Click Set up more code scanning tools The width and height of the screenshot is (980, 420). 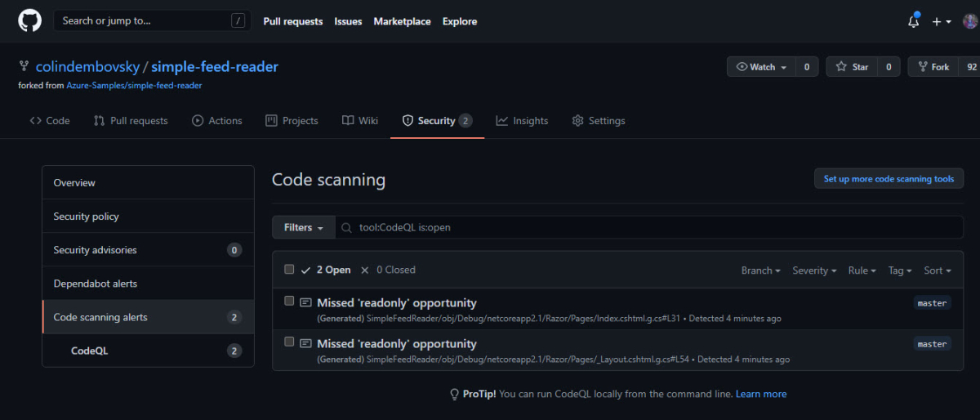click(x=889, y=179)
